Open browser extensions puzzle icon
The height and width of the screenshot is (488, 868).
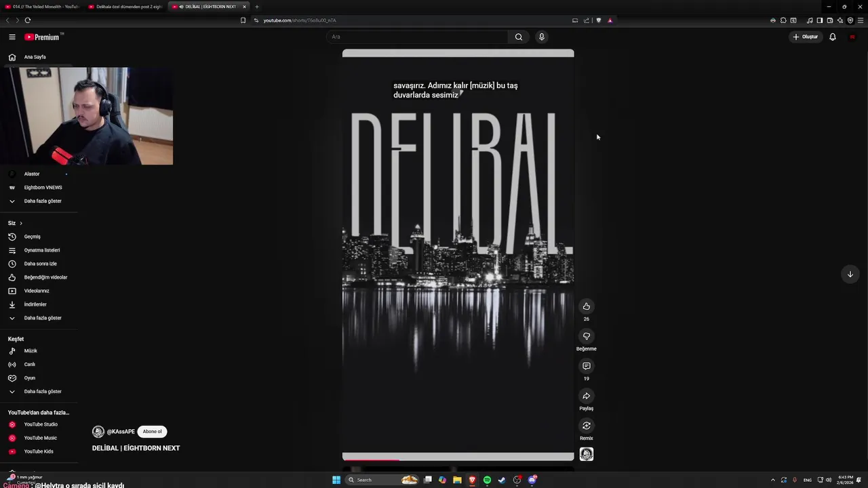(x=783, y=20)
